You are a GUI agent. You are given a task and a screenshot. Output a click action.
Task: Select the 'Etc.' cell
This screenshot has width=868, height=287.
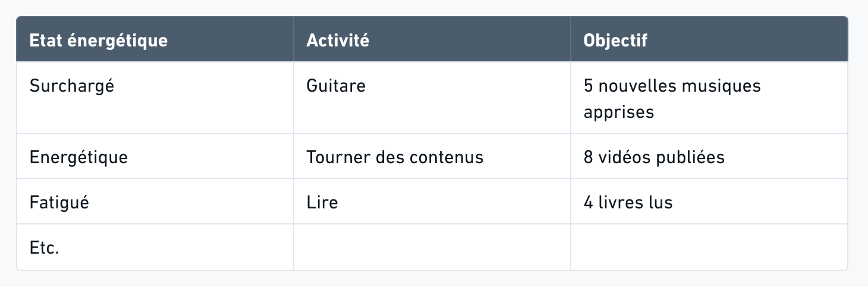coord(45,248)
